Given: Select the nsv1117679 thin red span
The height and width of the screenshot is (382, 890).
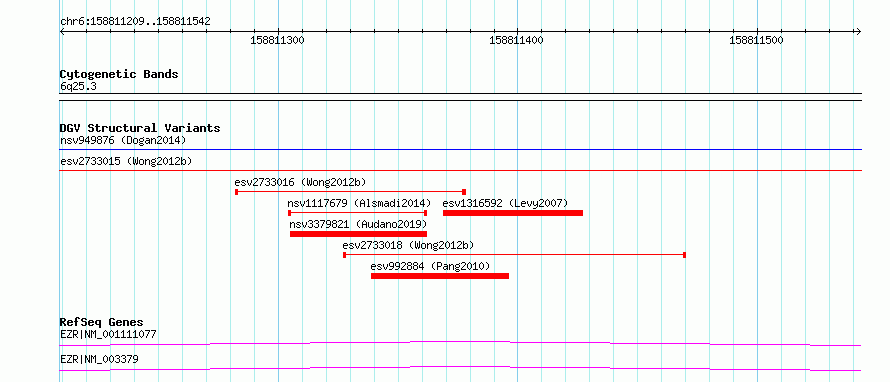Looking at the screenshot, I should 357,213.
